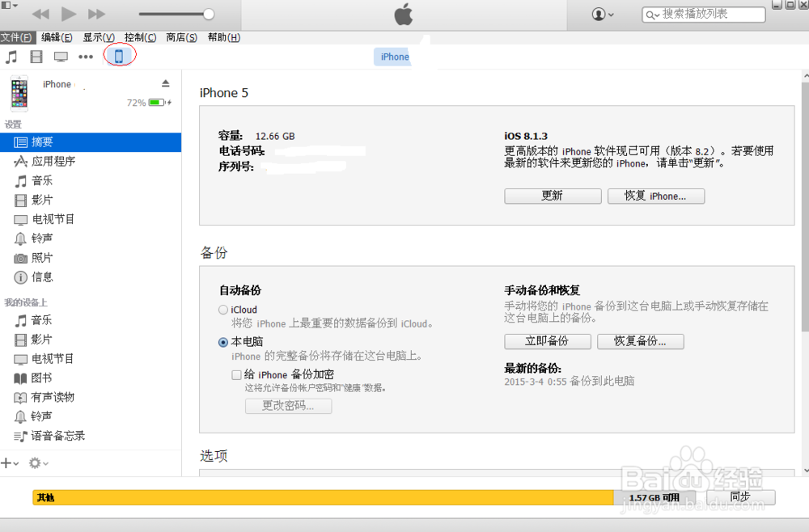This screenshot has height=532, width=809.
Task: Open 铃声 under 我的设备上
Action: click(x=91, y=416)
